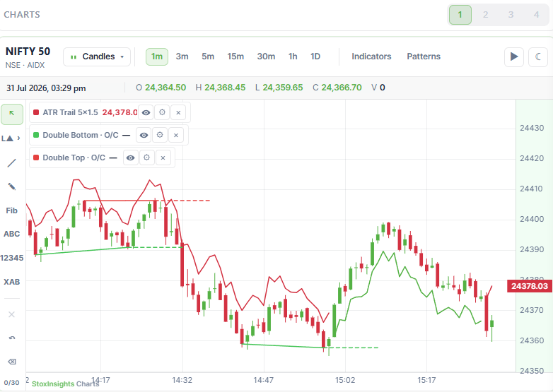This screenshot has width=553, height=392.
Task: Click the 31 Jul 2026, 03:29 pm timestamp
Action: point(46,88)
